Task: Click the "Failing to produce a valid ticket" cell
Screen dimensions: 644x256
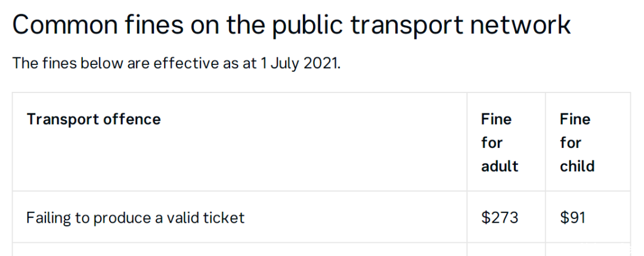Action: coord(135,217)
